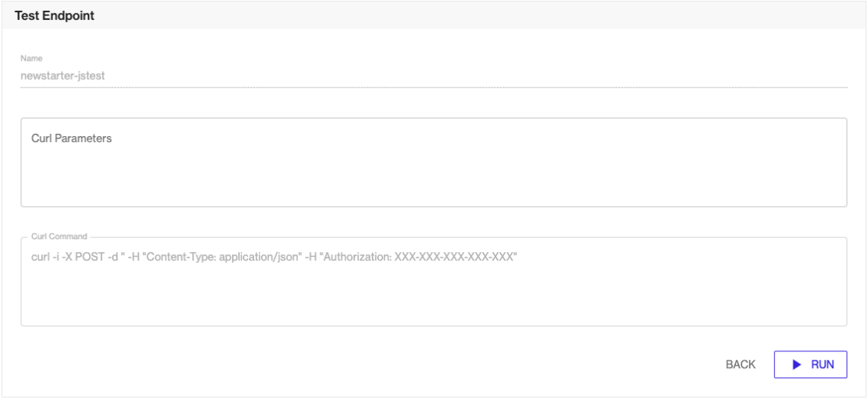Focus the Name field showing newstarter-jstest

434,75
